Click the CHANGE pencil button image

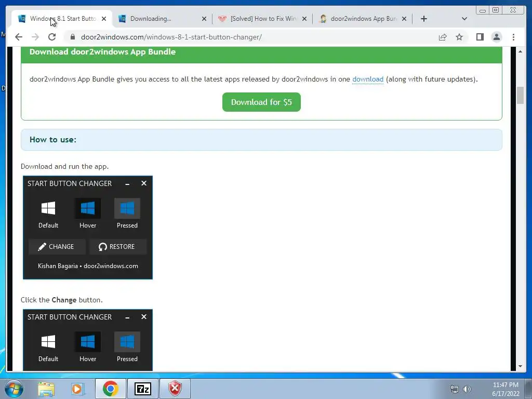coord(57,247)
